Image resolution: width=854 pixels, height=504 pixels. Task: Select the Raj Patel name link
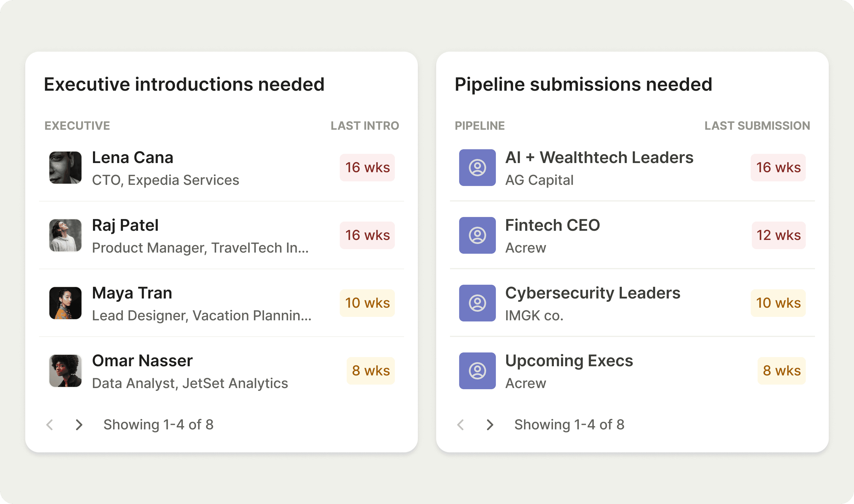click(x=125, y=225)
